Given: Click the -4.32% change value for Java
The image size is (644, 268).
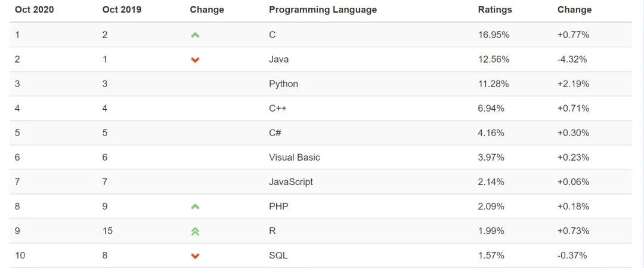Looking at the screenshot, I should pyautogui.click(x=572, y=59).
